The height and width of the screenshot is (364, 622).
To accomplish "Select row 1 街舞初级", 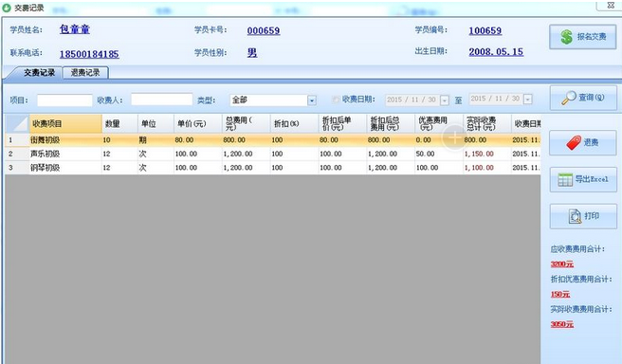I will 272,140.
